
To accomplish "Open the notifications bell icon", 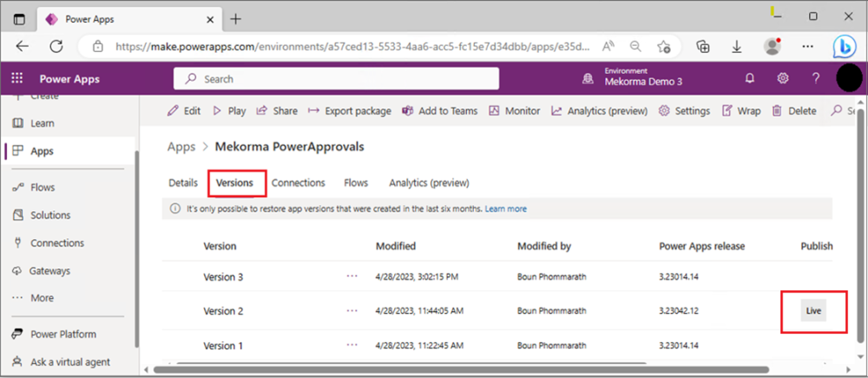I will pos(750,79).
